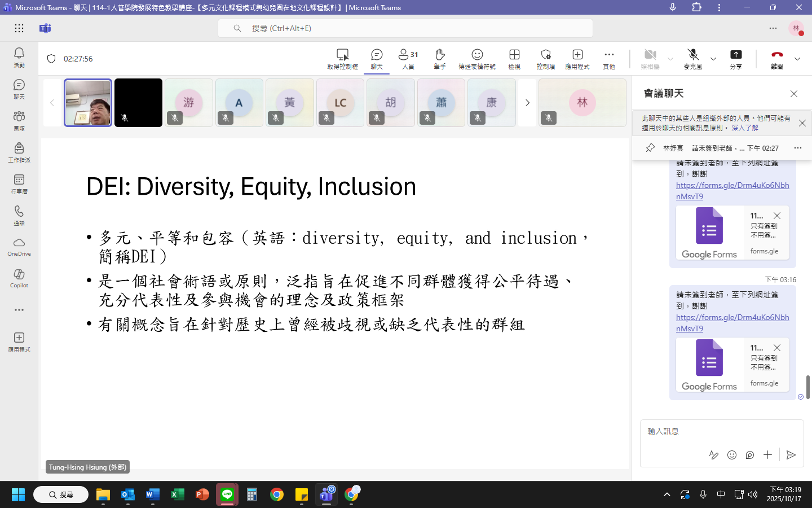Open Copilot in the left sidebar
This screenshot has width=812, height=508.
[19, 278]
